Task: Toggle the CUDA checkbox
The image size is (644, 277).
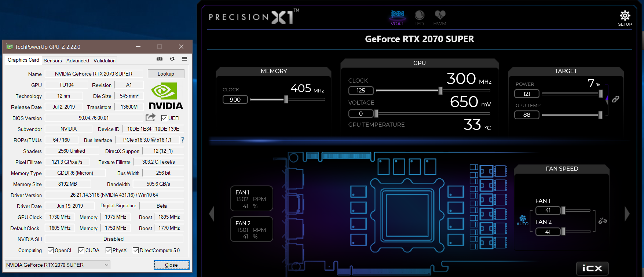Action: click(81, 250)
